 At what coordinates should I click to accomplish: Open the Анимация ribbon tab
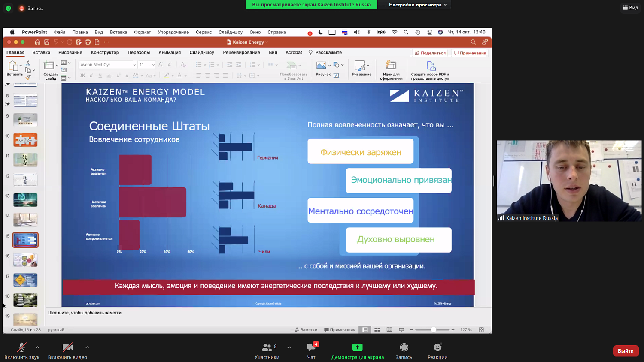click(170, 52)
